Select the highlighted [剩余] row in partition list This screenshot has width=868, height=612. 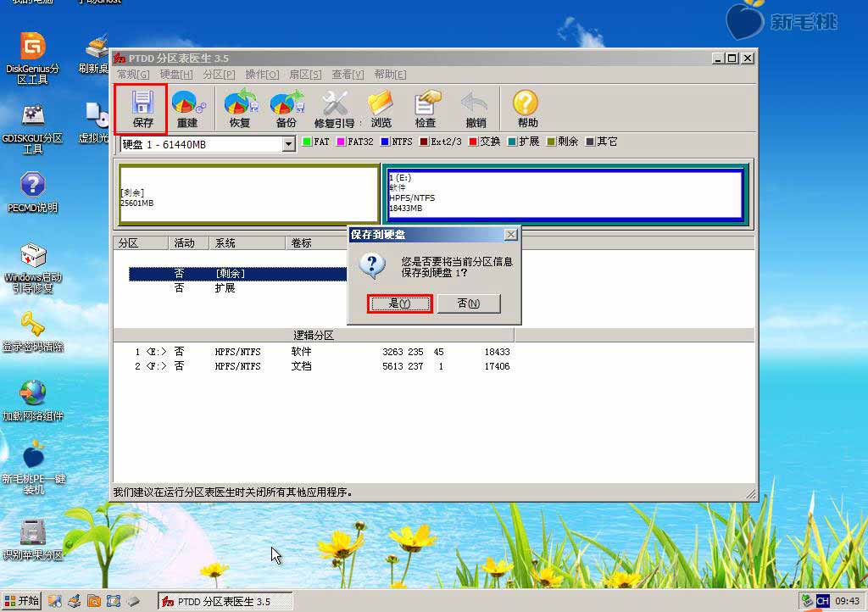pyautogui.click(x=238, y=273)
